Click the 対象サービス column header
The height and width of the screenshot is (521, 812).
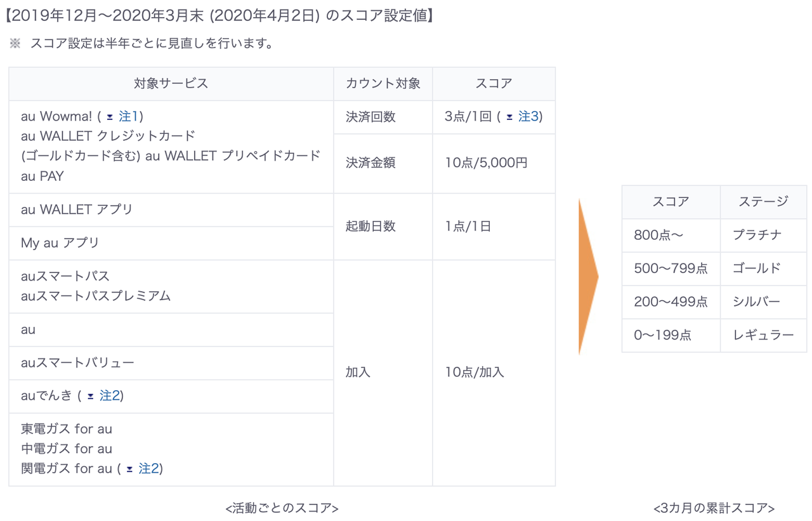tap(171, 84)
